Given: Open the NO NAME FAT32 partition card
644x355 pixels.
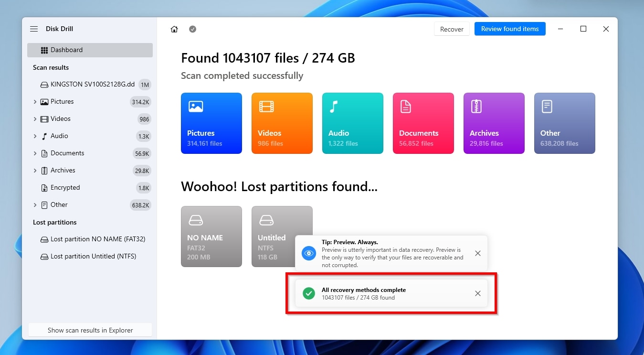Looking at the screenshot, I should pyautogui.click(x=211, y=237).
